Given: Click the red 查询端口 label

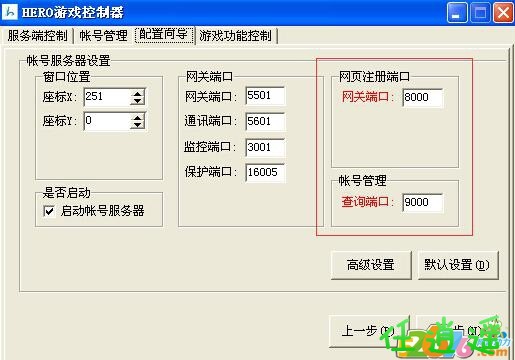Looking at the screenshot, I should click(x=368, y=202).
